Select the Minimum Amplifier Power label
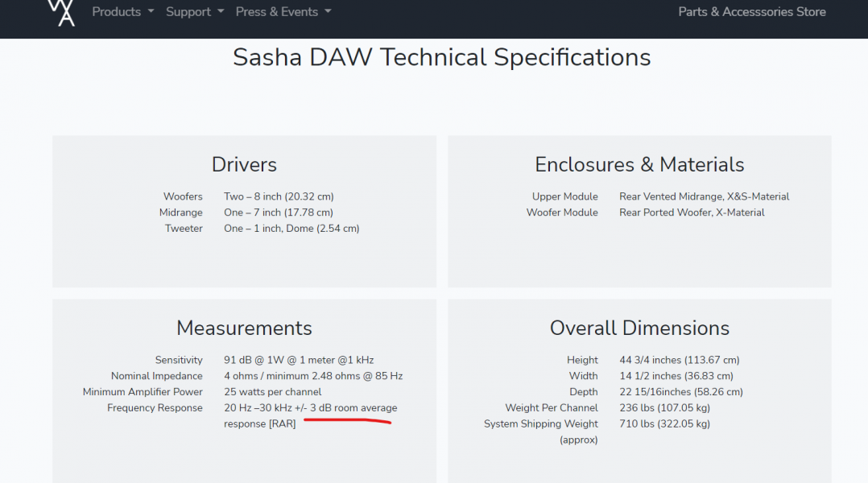This screenshot has height=483, width=868. click(143, 392)
